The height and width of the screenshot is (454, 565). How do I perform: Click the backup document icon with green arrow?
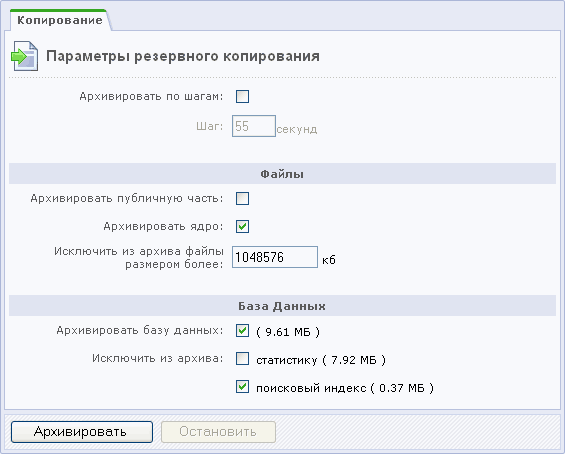tap(25, 56)
